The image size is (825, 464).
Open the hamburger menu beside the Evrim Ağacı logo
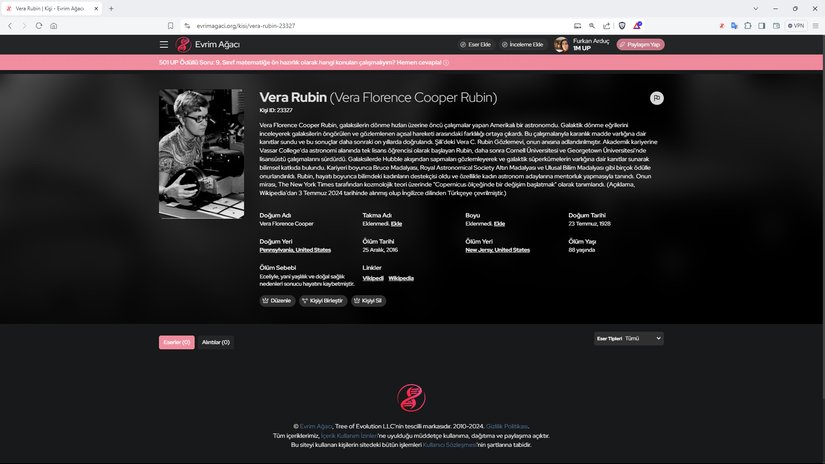click(x=164, y=45)
